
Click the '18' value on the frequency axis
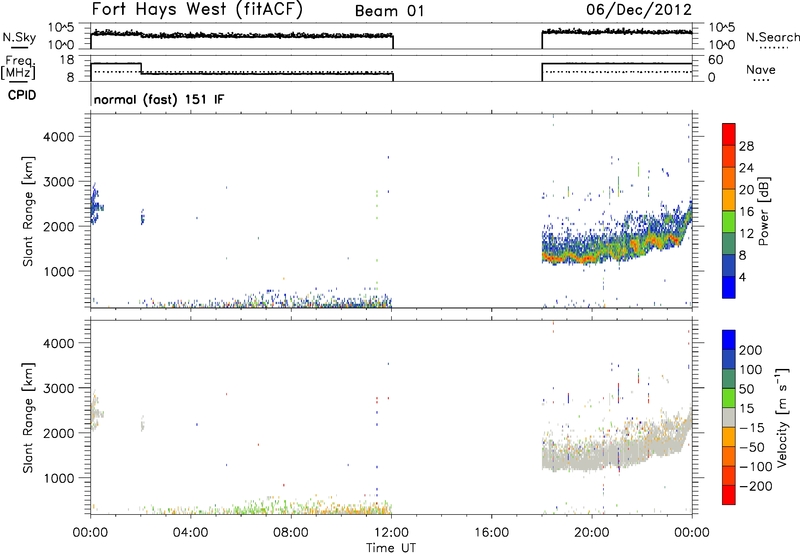[x=67, y=60]
